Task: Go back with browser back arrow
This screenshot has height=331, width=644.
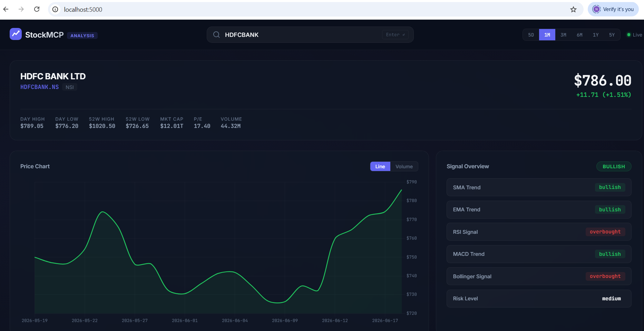Action: click(x=6, y=9)
